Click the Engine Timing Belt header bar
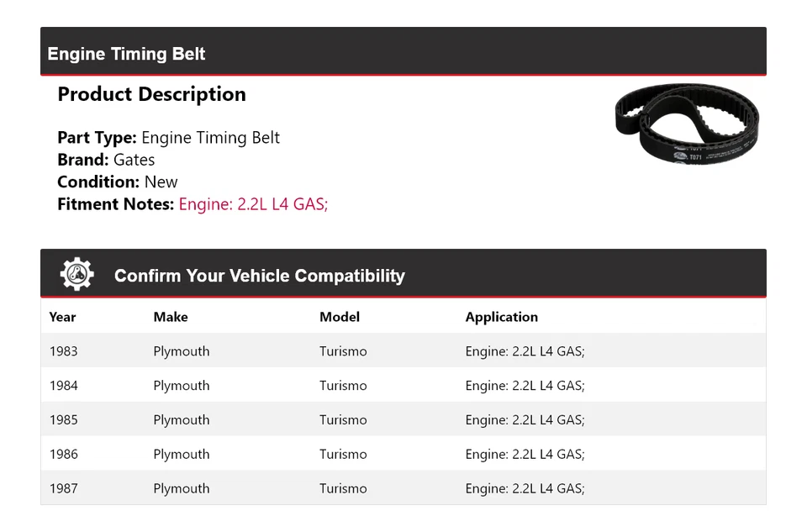This screenshot has width=807, height=532. point(403,52)
